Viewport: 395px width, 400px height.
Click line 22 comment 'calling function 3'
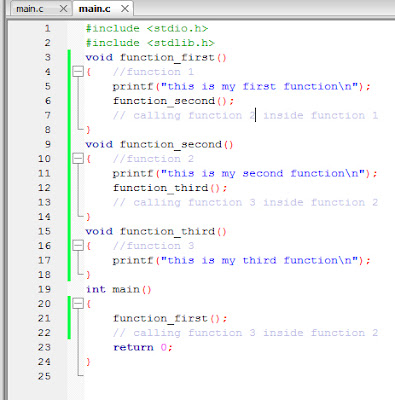245,333
